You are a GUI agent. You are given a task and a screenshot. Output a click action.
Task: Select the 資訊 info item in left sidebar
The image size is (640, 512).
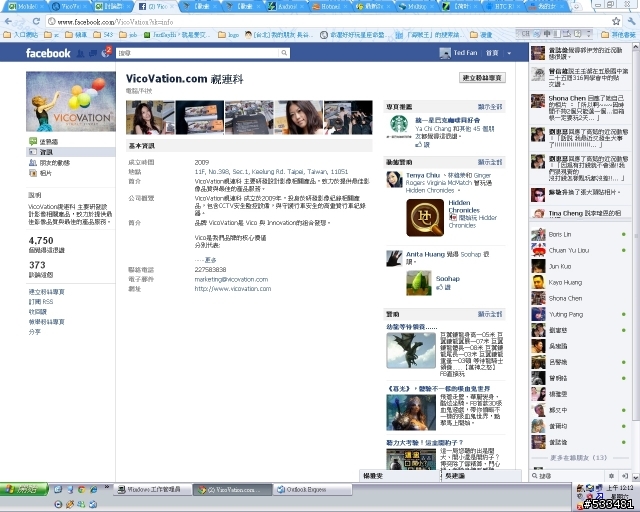[x=71, y=152]
